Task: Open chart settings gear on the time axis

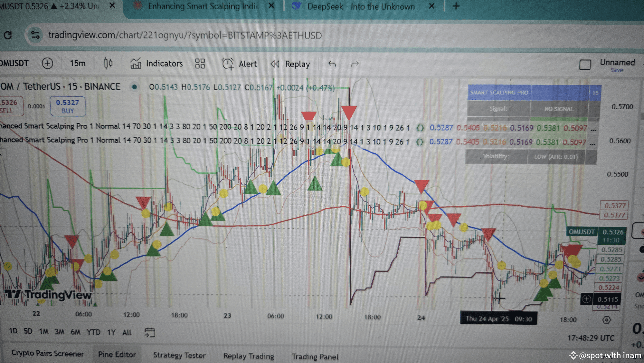Action: (x=606, y=320)
